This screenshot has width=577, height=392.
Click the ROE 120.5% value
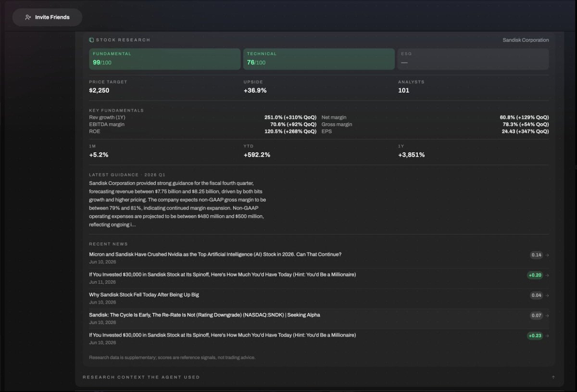click(x=290, y=131)
